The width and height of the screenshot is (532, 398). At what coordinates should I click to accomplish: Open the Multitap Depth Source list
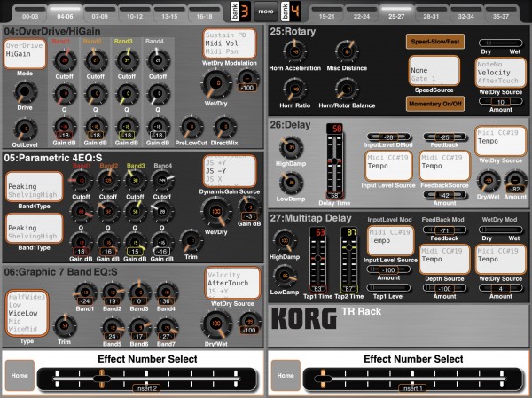coord(444,259)
